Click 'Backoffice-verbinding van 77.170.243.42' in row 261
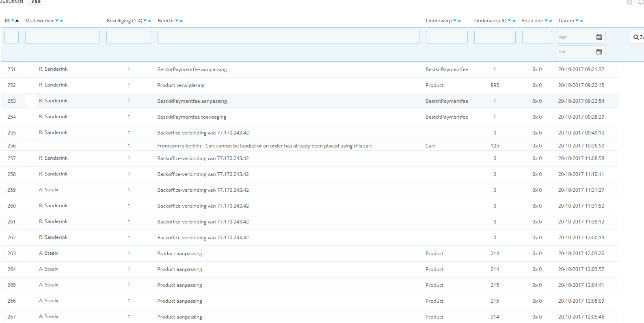Screen dimensions: 644x323 pos(203,222)
